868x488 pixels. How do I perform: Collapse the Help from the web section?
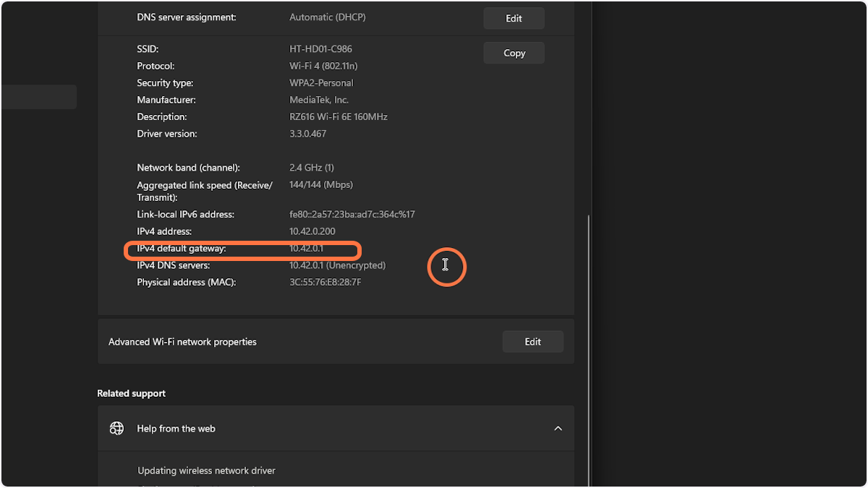coord(558,428)
